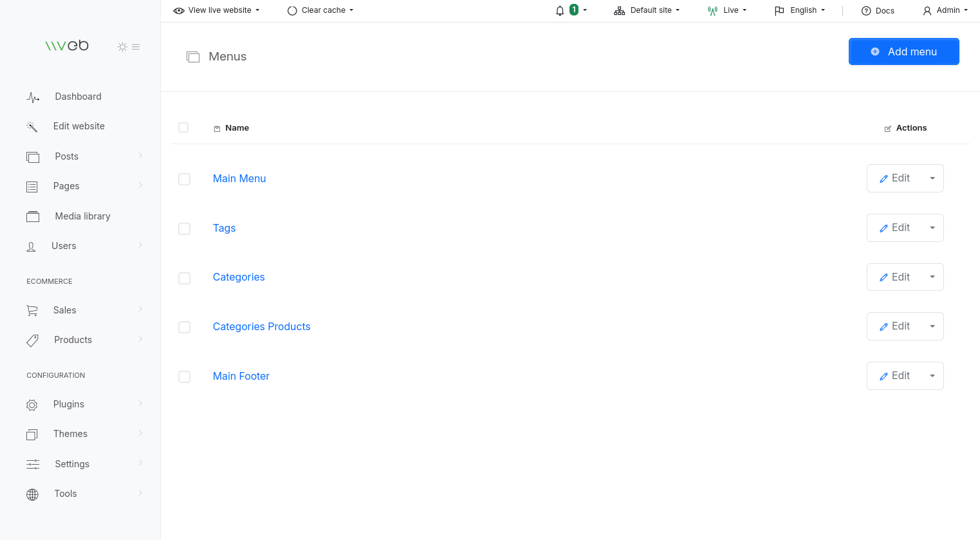Expand the Posts sidebar menu
This screenshot has width=980, height=540.
67,156
